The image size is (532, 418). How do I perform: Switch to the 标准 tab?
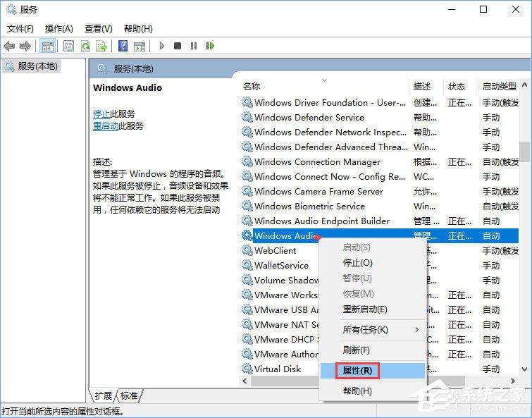129,395
